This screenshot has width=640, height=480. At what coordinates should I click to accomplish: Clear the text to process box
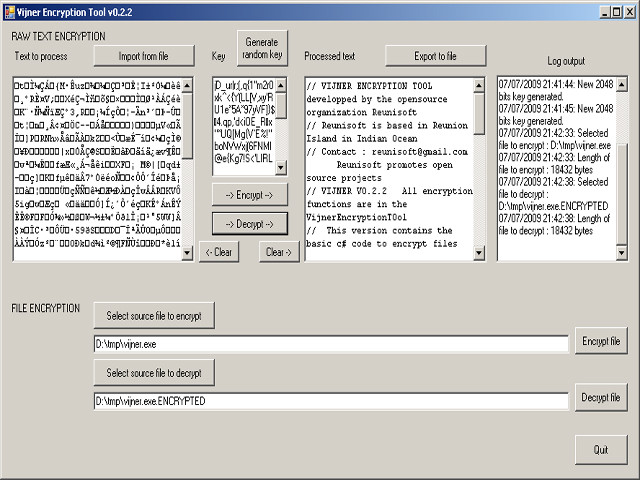219,252
